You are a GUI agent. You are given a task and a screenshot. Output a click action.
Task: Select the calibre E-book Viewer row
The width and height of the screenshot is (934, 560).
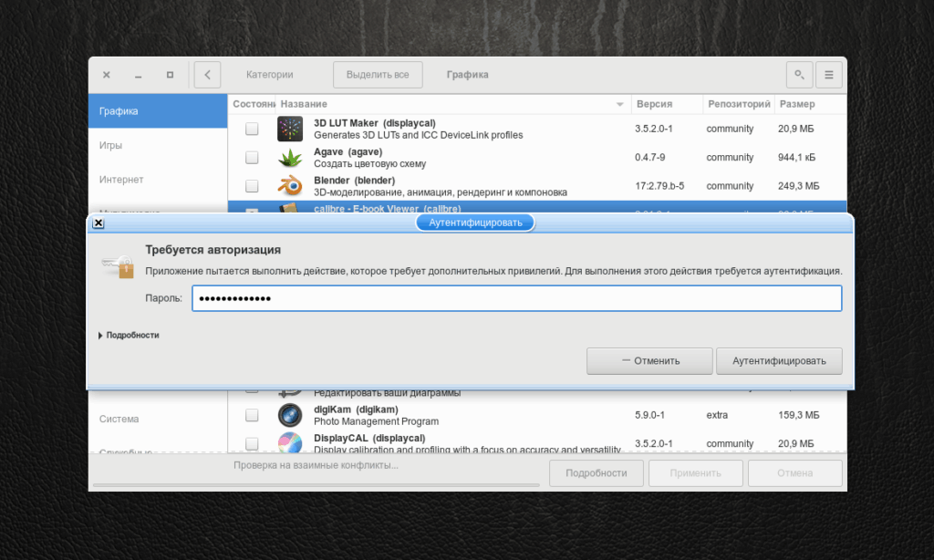click(536, 207)
